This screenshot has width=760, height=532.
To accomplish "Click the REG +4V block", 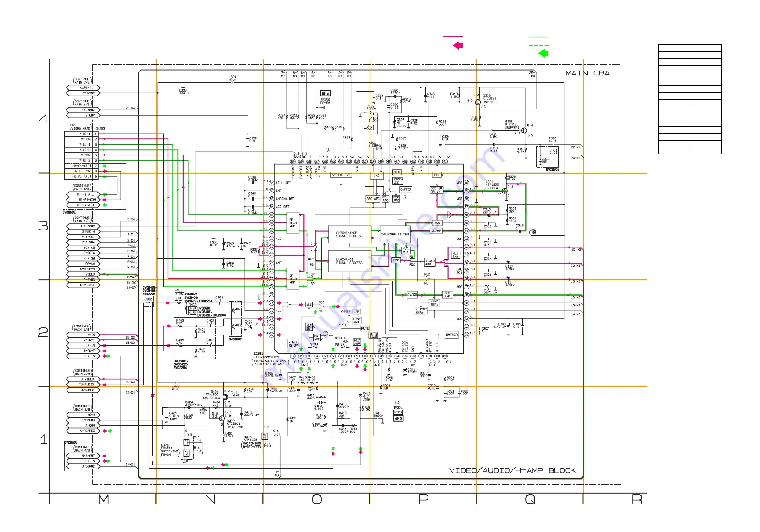I will (x=456, y=255).
